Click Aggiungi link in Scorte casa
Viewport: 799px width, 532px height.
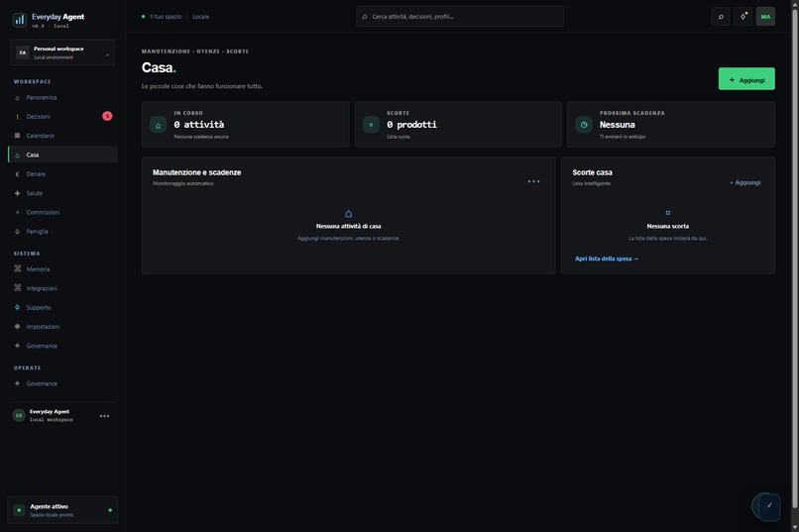point(745,182)
